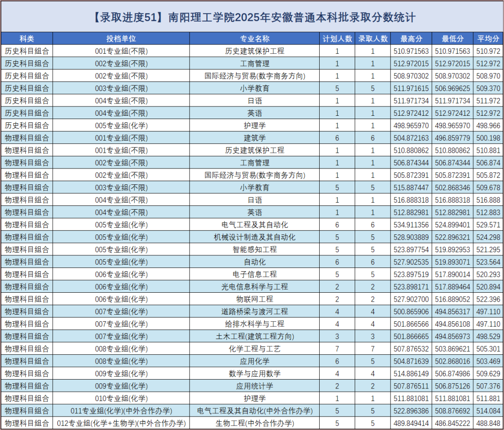Click the 006专业组(化学) cell for 物联网工程
The height and width of the screenshot is (430, 504).
[x=121, y=299]
